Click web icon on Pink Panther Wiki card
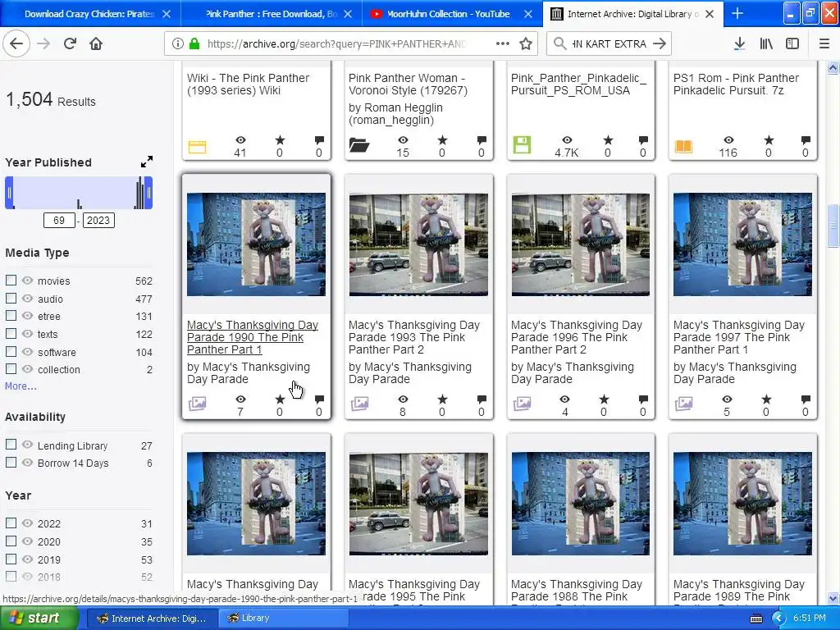This screenshot has height=630, width=840. [x=197, y=146]
